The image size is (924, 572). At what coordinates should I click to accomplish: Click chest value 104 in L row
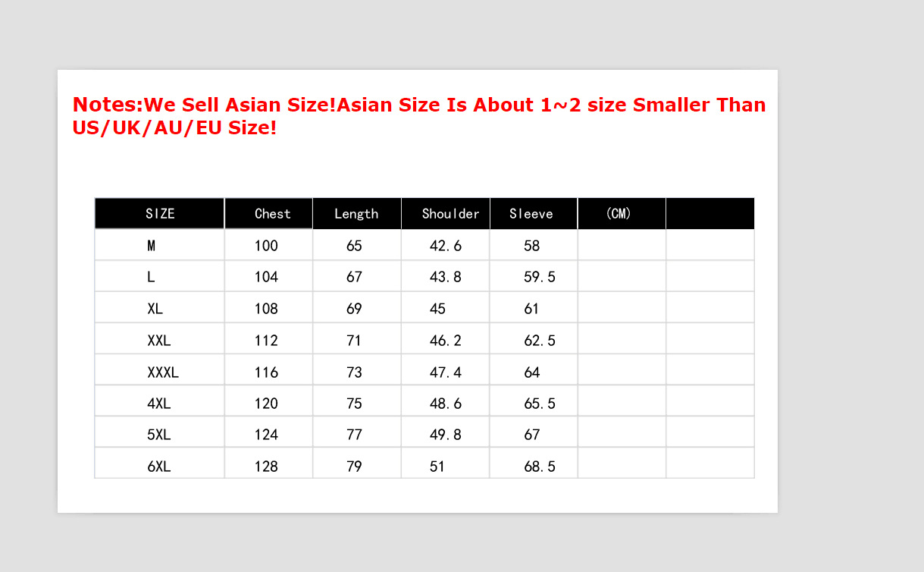[266, 277]
